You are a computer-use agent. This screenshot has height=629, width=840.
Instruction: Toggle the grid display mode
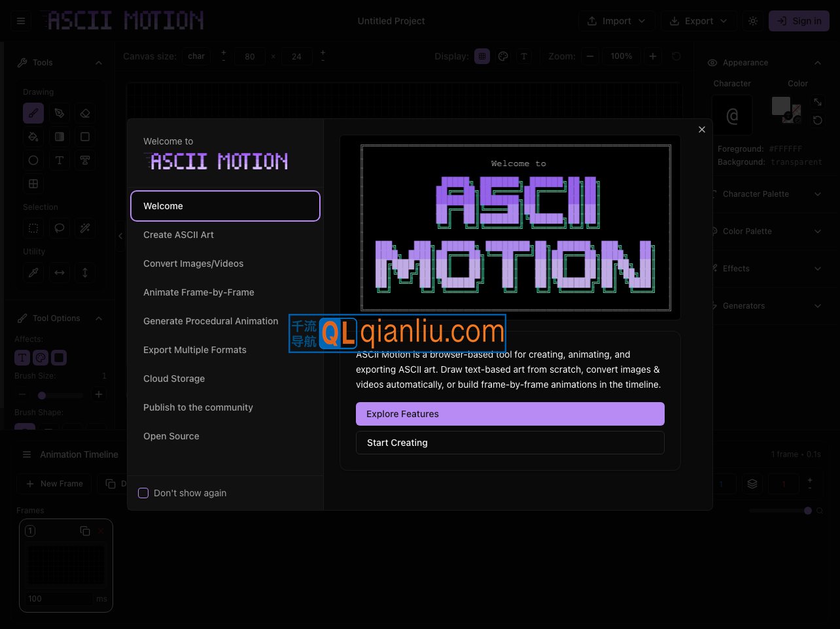(x=482, y=56)
